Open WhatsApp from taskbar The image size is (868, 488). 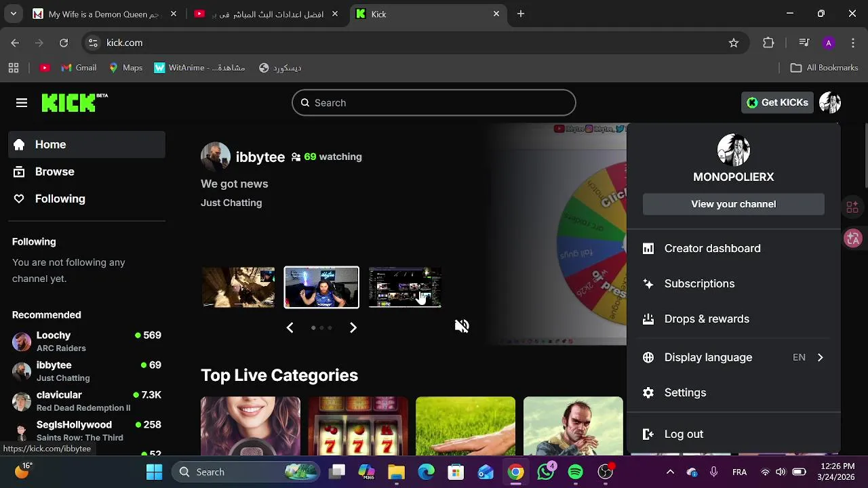pos(546,472)
